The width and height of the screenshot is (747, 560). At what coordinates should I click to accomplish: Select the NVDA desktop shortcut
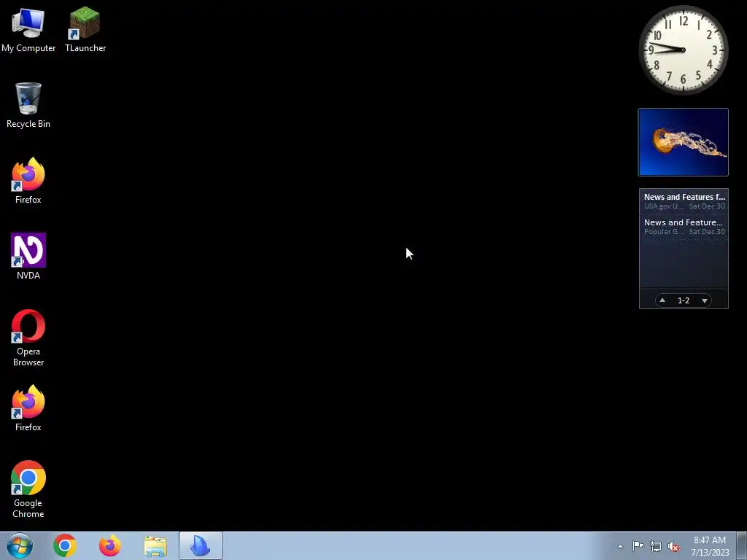[28, 257]
